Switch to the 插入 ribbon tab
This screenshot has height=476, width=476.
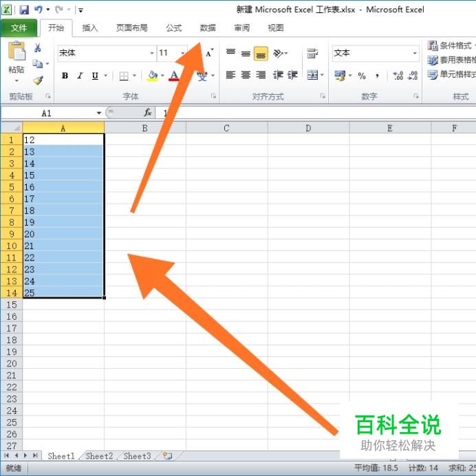[90, 28]
